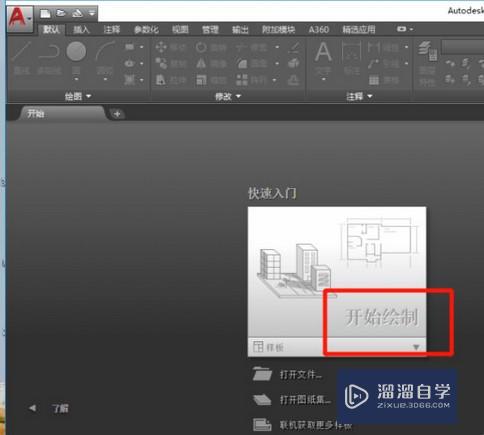Expand the quick access toolbar customize arrow
Viewport: 484px width, 435px height.
(92, 13)
